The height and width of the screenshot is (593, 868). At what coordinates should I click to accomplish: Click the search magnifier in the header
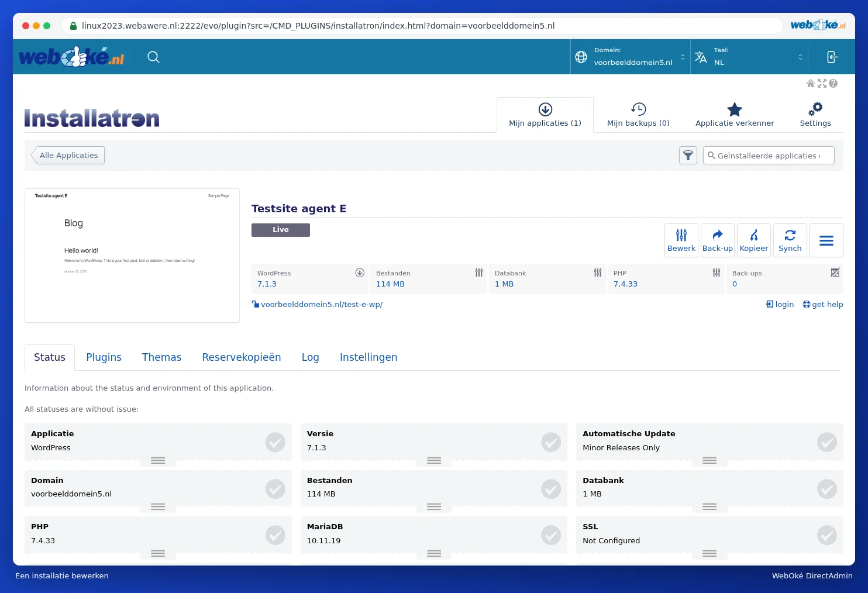(x=153, y=57)
